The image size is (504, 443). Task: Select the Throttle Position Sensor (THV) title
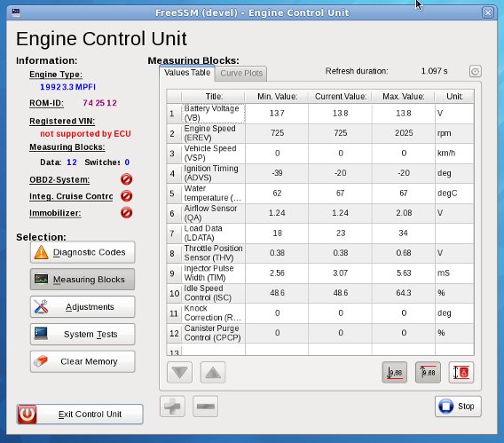click(214, 253)
